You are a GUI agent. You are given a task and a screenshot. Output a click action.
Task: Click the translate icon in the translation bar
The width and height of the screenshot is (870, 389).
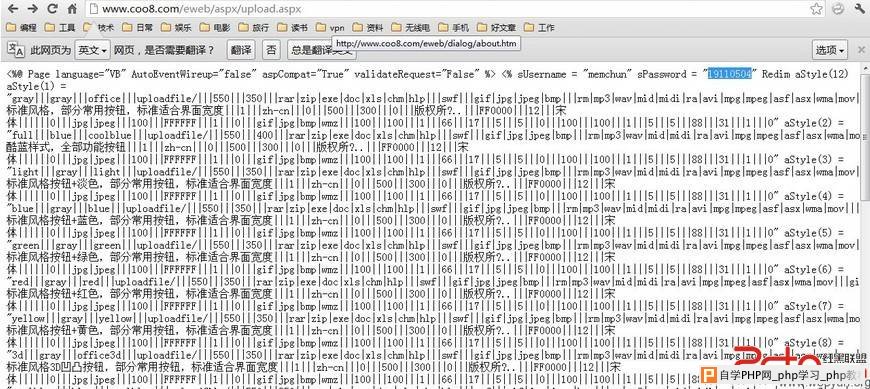tap(16, 49)
